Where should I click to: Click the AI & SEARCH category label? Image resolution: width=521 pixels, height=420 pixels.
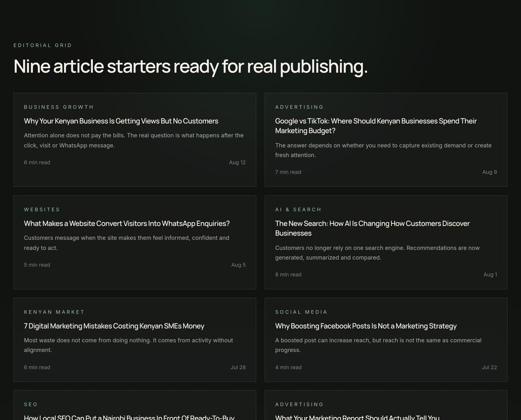point(298,210)
